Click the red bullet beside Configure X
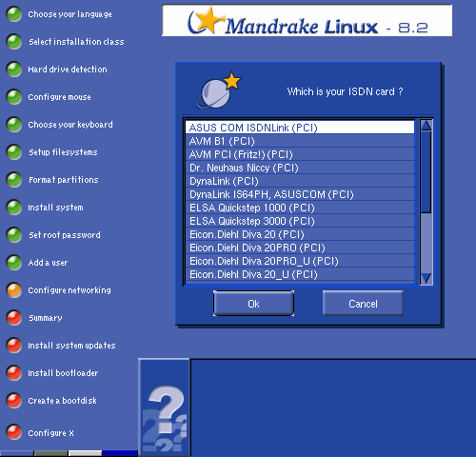Image resolution: width=476 pixels, height=457 pixels. tap(14, 432)
